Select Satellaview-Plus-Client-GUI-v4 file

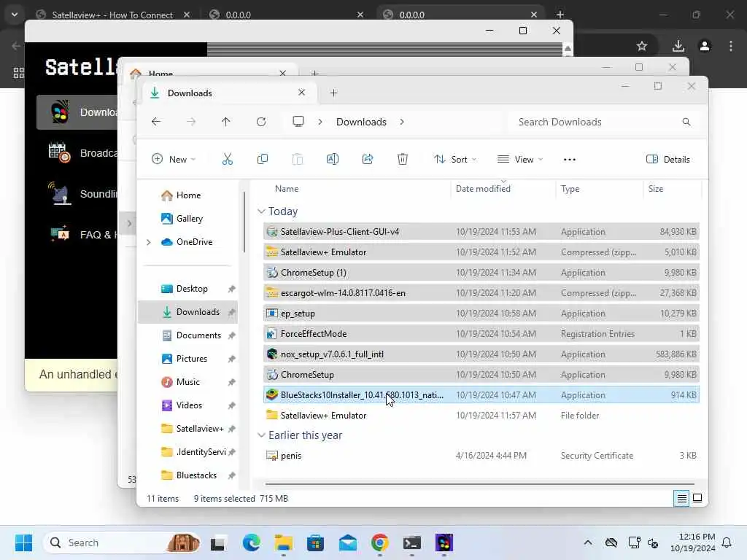tap(481, 231)
